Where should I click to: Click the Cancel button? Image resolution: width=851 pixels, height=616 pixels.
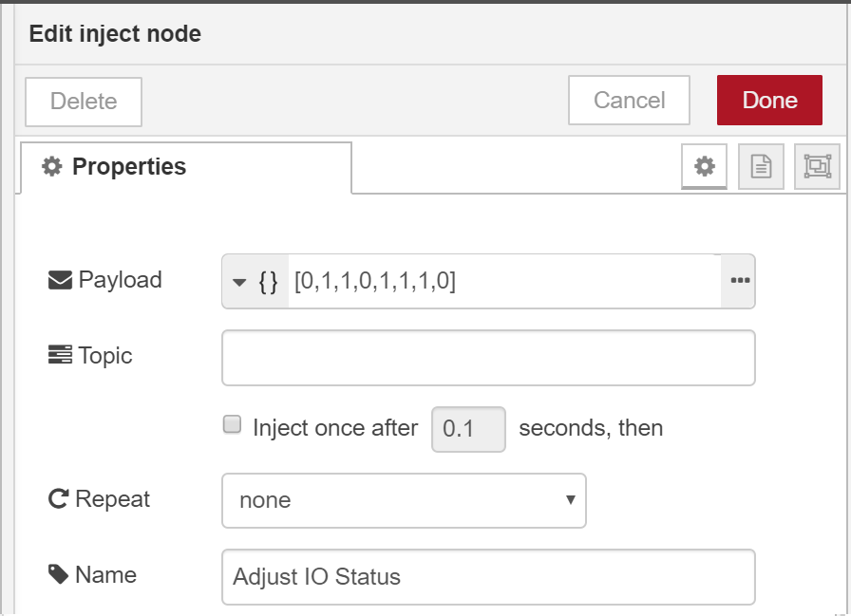(629, 100)
